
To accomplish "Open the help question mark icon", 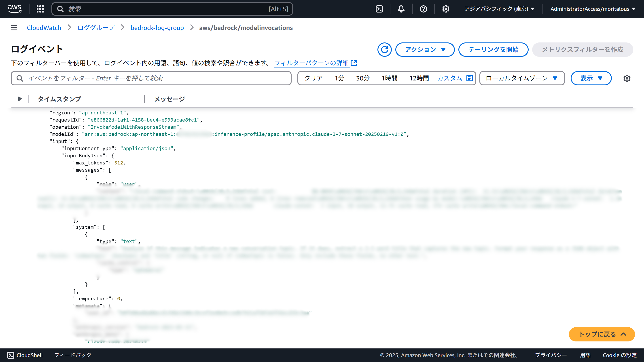I will click(x=424, y=9).
